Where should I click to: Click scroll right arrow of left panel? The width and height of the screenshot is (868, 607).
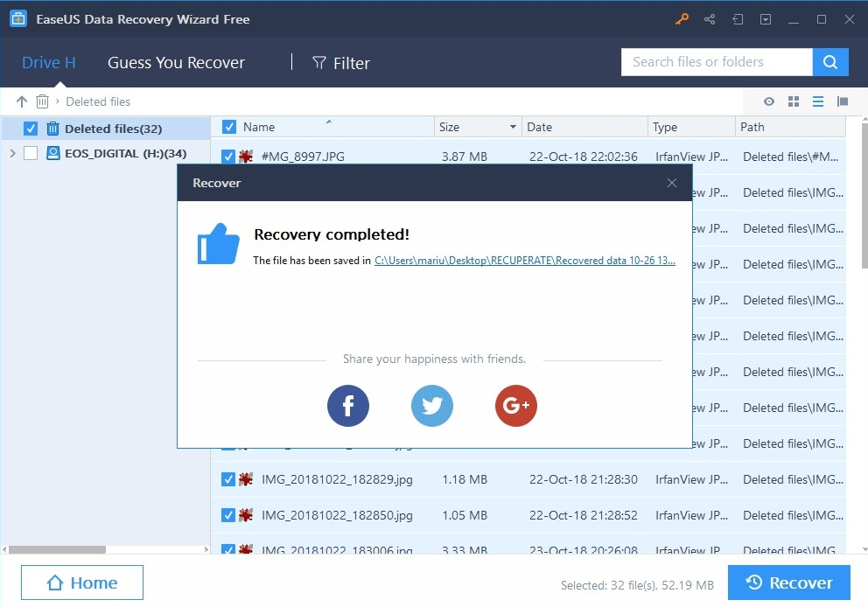(206, 549)
